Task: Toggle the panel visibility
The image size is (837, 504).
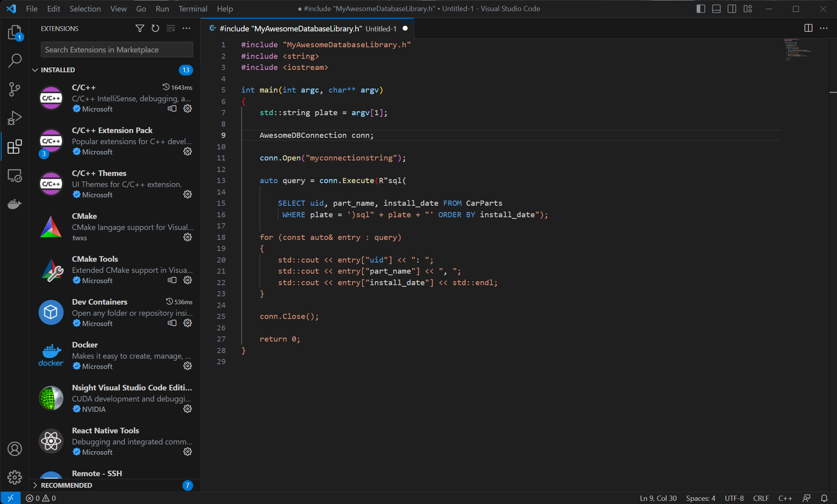Action: tap(716, 8)
